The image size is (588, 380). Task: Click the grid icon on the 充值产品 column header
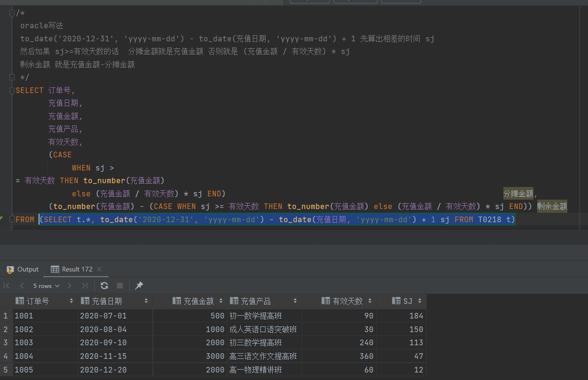tap(234, 301)
